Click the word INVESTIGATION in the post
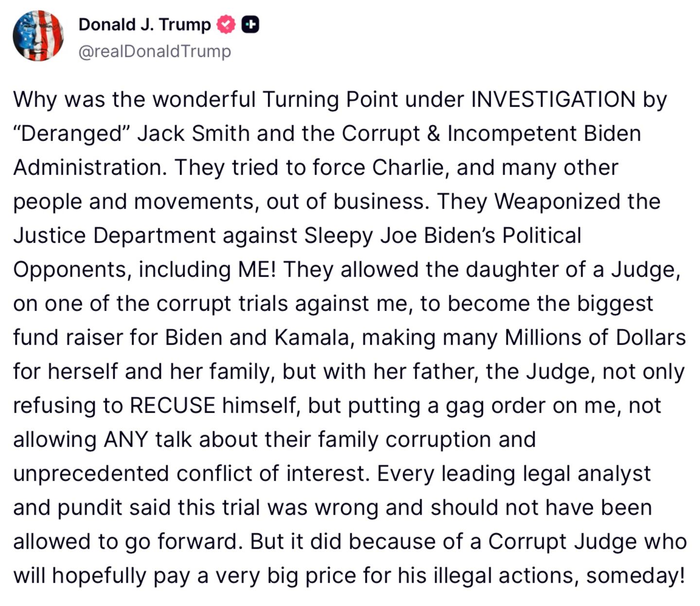 553,100
